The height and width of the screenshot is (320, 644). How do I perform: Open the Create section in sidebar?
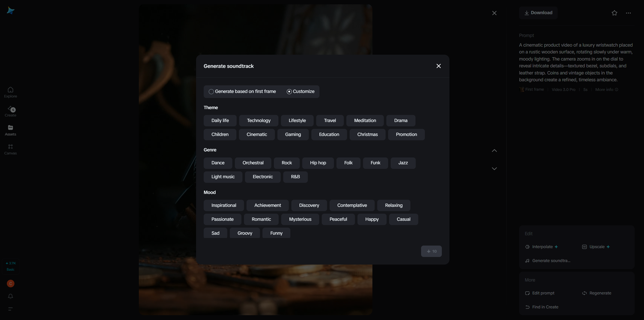10,111
